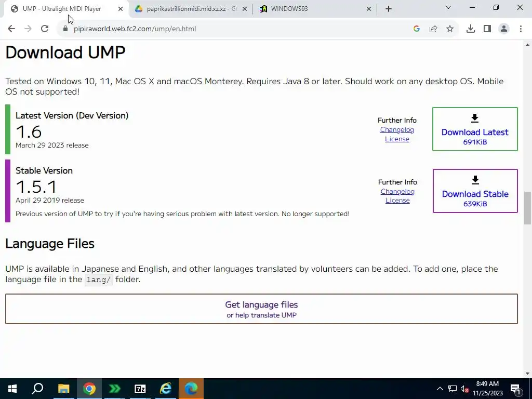Click the Download Latest 691KiB button

click(475, 129)
